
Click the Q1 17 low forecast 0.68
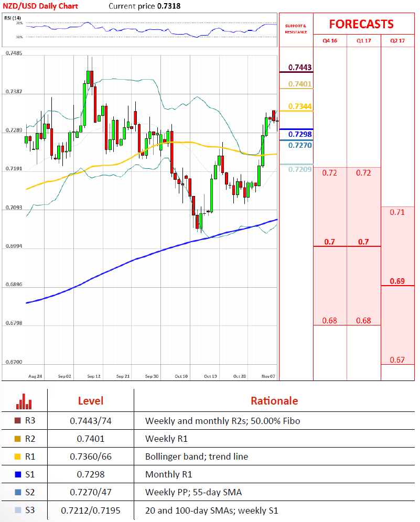(x=363, y=321)
